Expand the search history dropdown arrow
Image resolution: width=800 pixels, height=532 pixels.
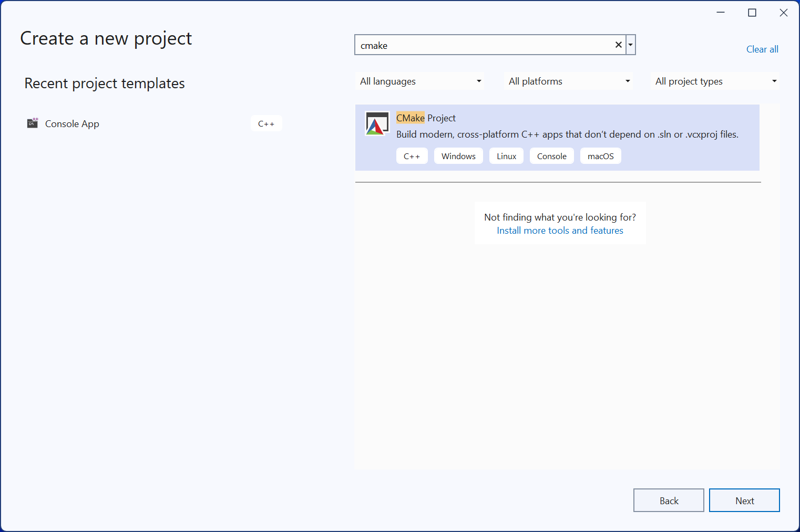click(x=630, y=45)
